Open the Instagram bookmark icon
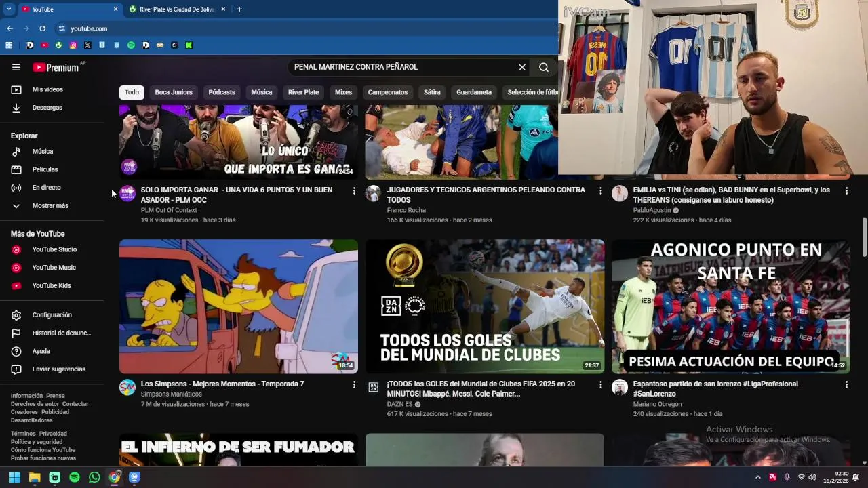 [x=73, y=45]
